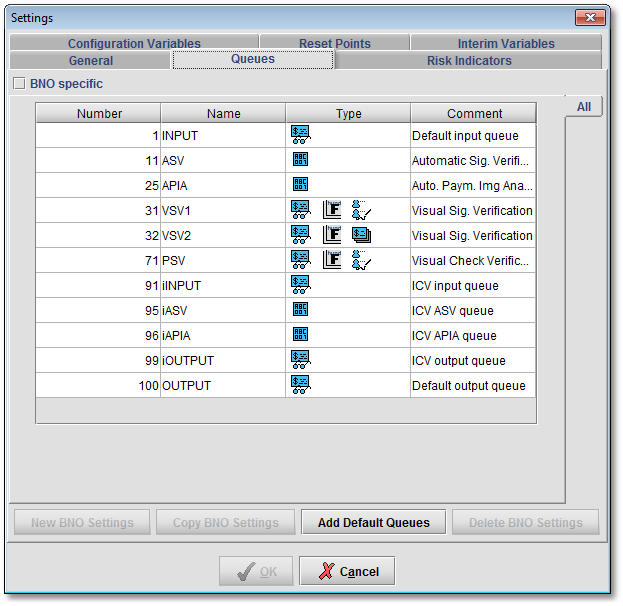Click the Cancel button

pos(347,571)
